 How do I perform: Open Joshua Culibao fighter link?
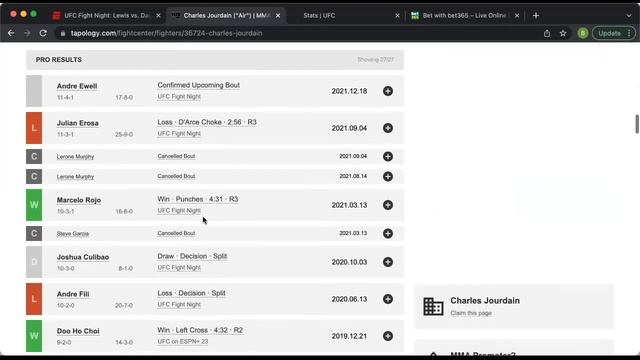coord(83,257)
